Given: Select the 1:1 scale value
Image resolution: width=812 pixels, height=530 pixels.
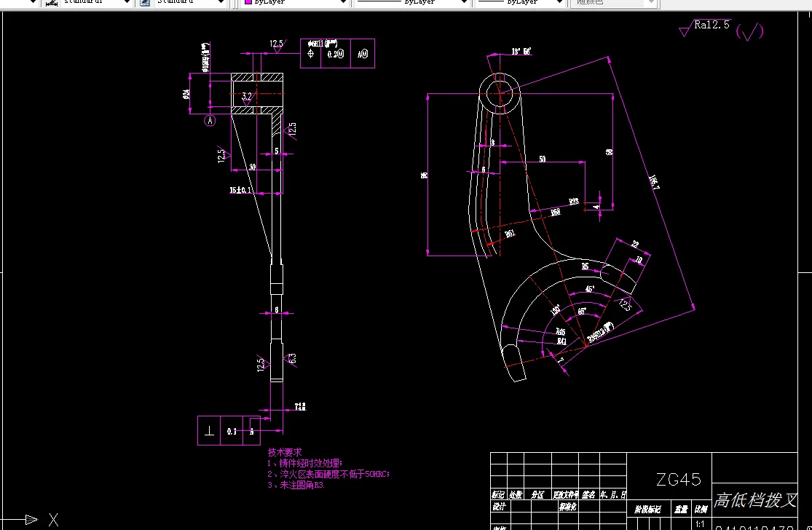Looking at the screenshot, I should pos(700,523).
